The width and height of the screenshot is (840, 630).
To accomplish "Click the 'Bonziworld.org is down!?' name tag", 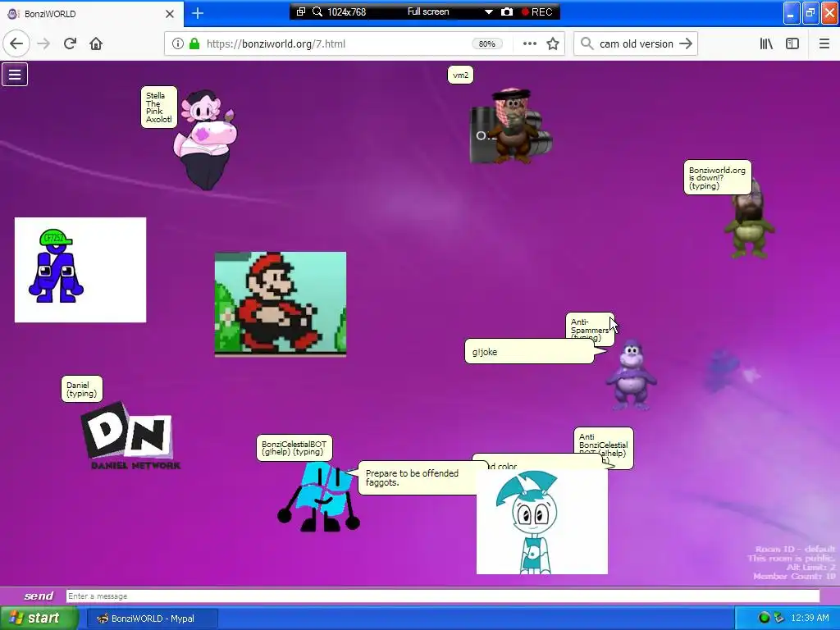I will click(717, 177).
